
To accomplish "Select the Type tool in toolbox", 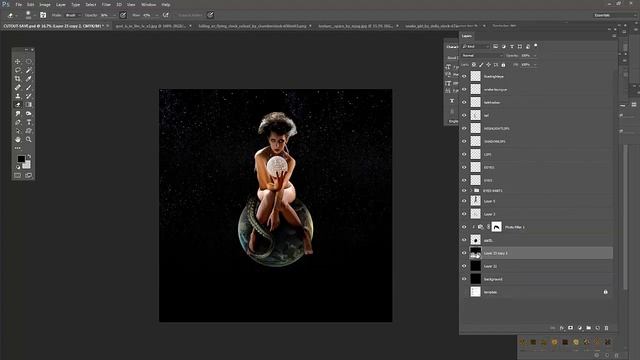I will point(29,122).
